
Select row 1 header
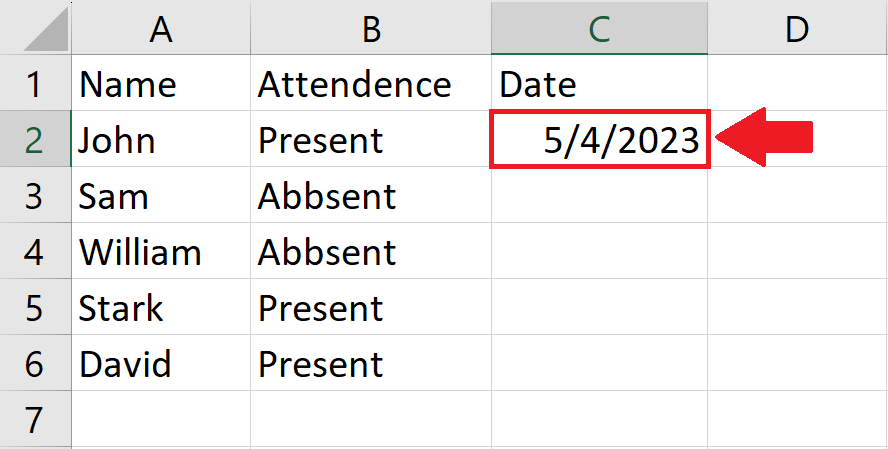tap(35, 83)
